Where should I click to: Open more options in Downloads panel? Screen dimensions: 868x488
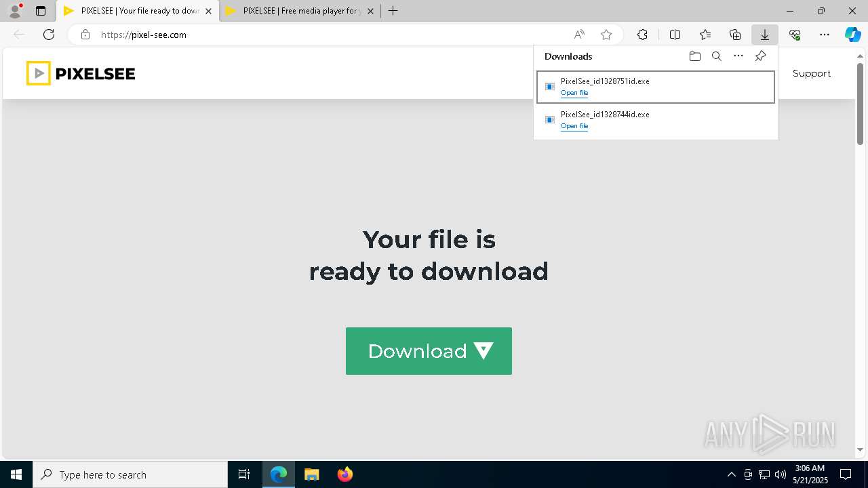click(x=738, y=56)
